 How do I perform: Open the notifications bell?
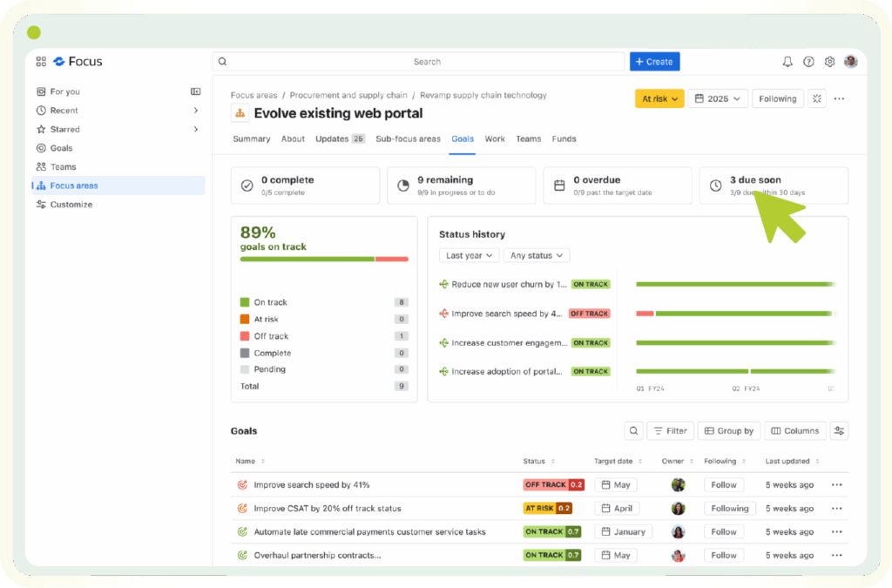[x=787, y=62]
